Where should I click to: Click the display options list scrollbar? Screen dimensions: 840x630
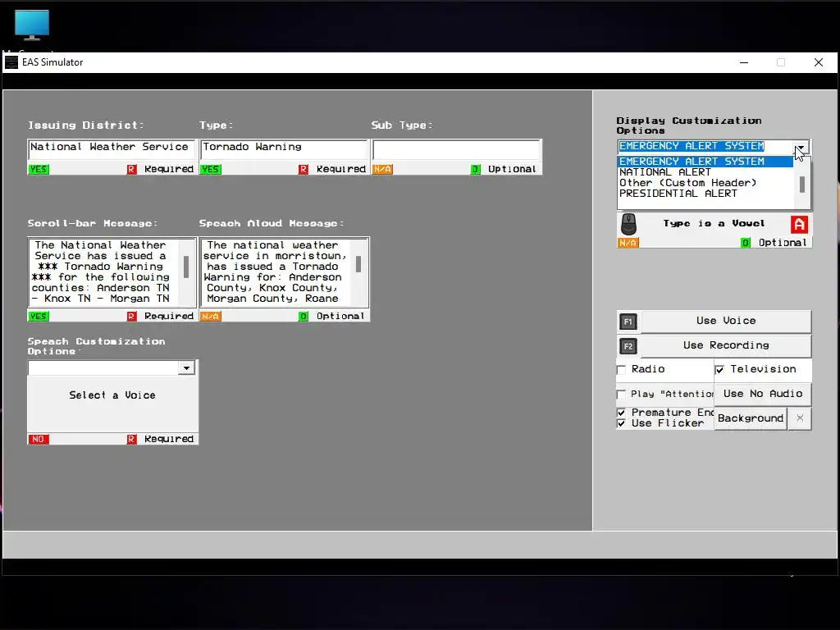point(802,183)
